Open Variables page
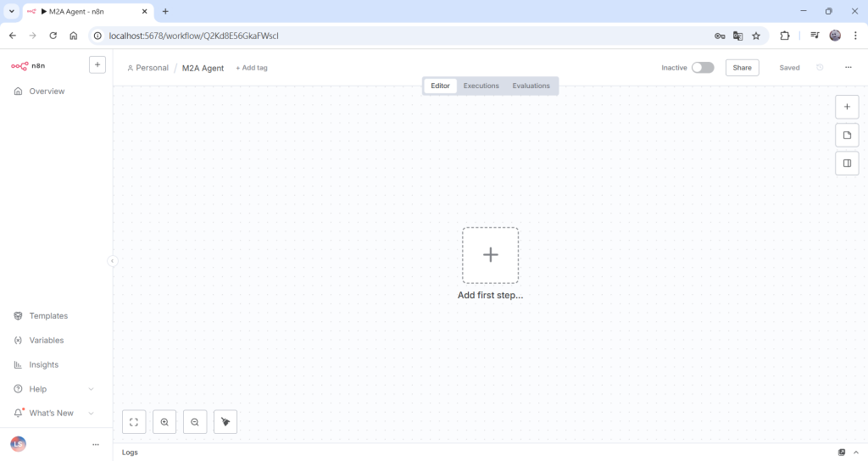This screenshot has width=868, height=461. point(47,341)
